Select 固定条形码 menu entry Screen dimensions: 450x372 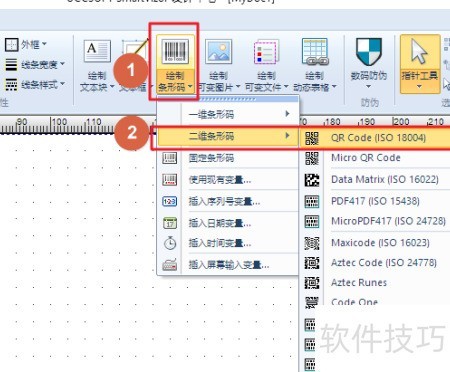[228, 157]
